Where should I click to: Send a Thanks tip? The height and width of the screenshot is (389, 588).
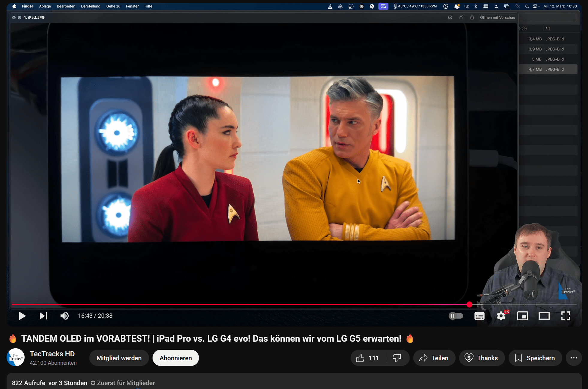click(x=482, y=358)
